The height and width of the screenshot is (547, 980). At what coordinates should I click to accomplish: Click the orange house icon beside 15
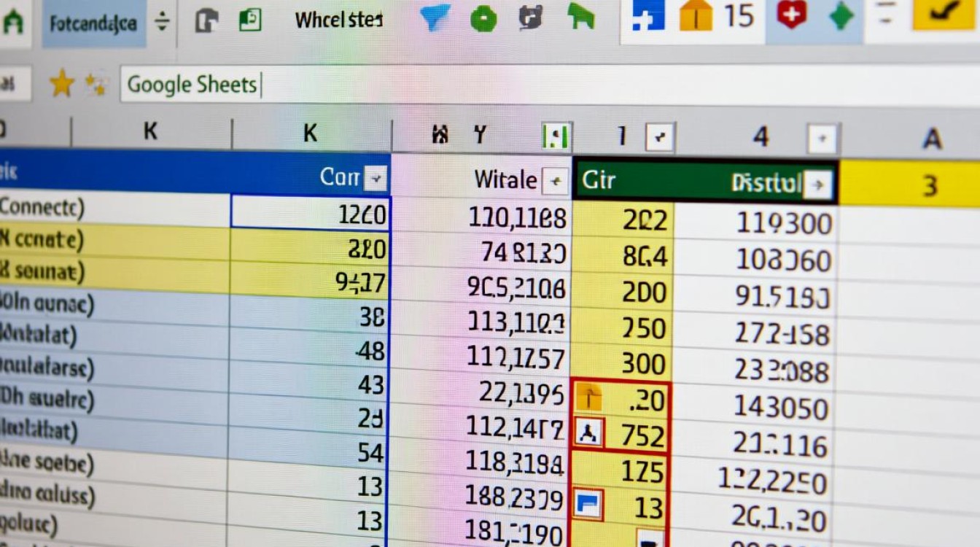pyautogui.click(x=696, y=15)
